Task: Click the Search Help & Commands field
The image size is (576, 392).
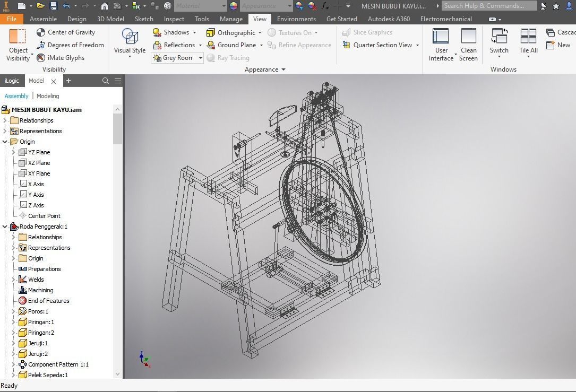Action: point(489,5)
